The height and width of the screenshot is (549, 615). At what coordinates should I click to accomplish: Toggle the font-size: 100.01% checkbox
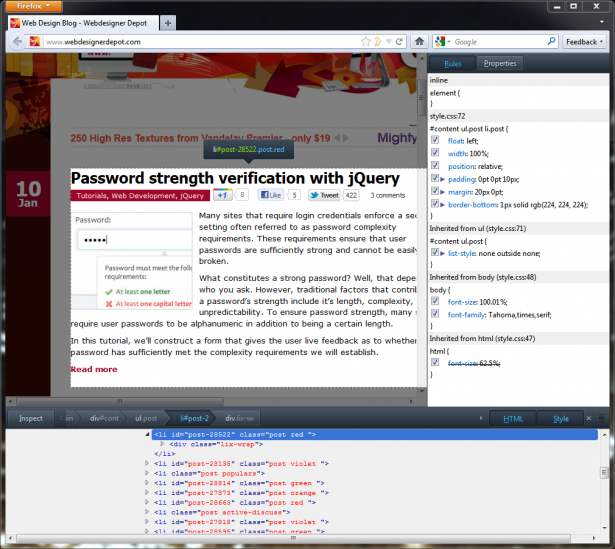click(x=435, y=301)
